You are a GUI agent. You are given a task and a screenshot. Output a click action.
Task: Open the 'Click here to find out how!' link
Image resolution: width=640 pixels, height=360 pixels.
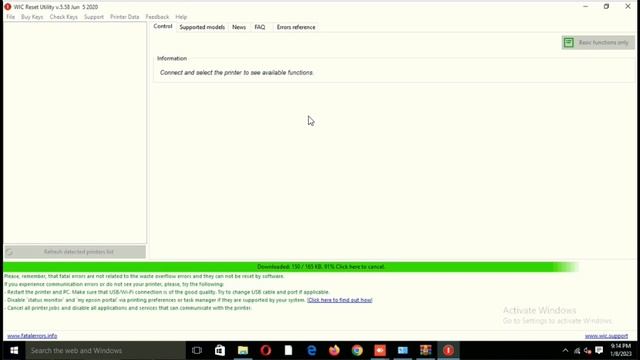point(340,300)
